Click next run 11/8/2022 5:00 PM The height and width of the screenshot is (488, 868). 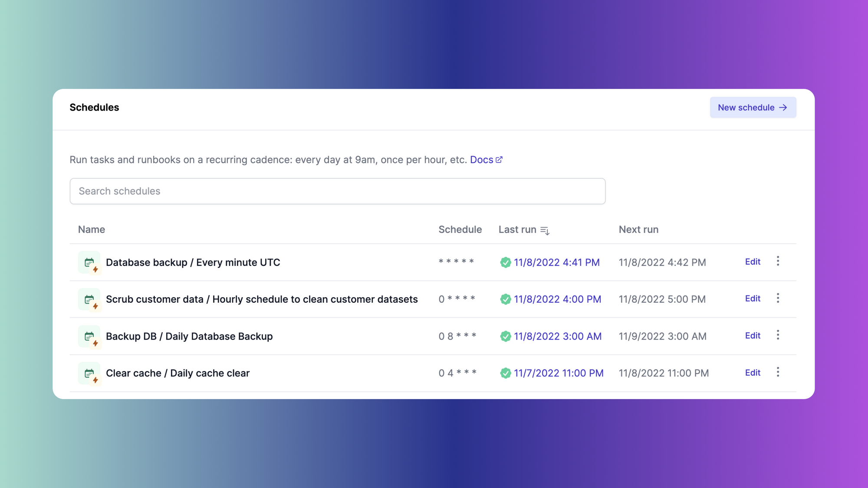point(662,299)
